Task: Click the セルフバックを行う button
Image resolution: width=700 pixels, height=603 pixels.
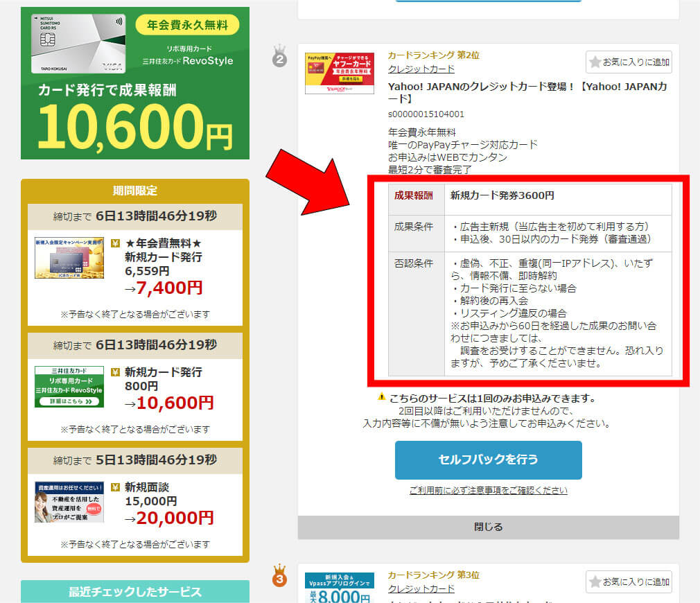Action: coord(489,460)
